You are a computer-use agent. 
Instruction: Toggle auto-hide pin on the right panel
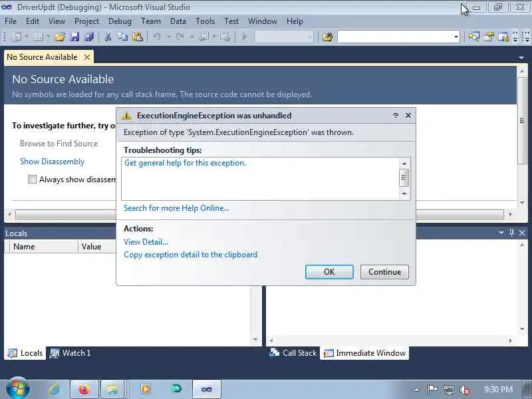(511, 233)
